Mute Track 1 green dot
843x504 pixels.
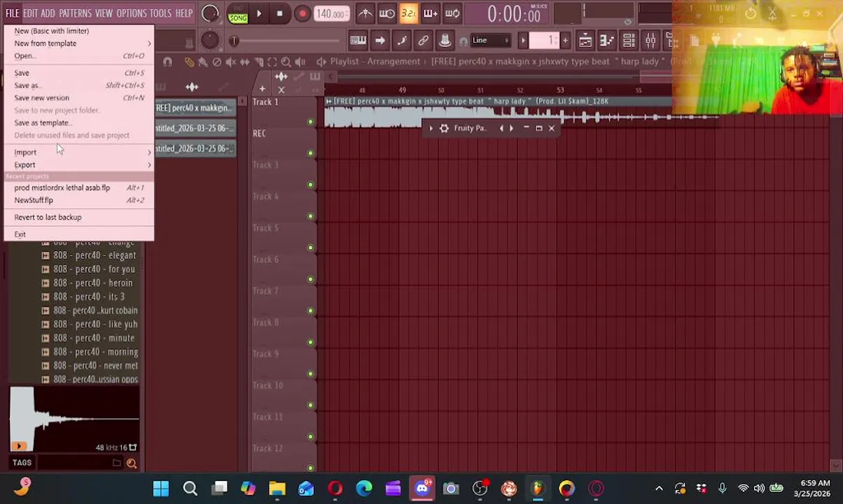[310, 122]
